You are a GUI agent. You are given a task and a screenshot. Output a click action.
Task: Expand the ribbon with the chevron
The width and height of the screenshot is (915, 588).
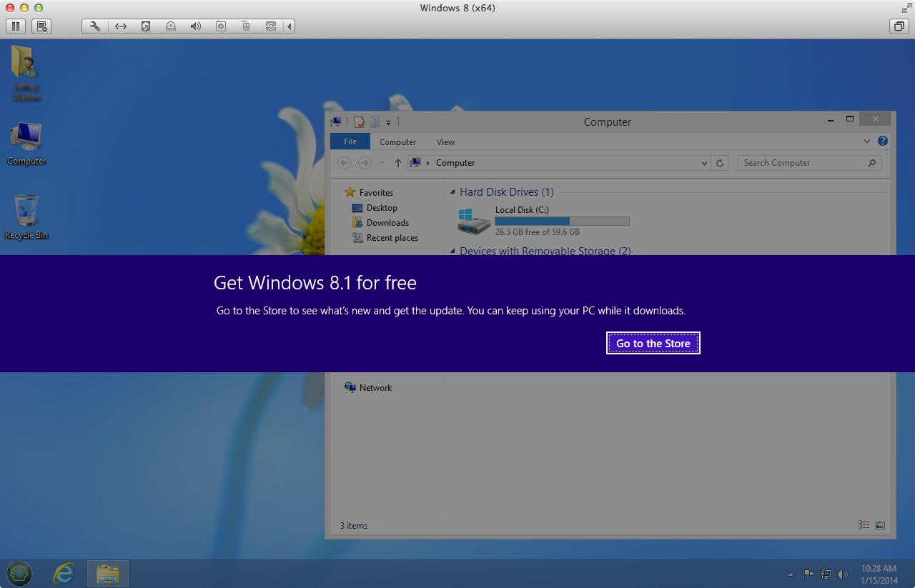click(x=867, y=141)
